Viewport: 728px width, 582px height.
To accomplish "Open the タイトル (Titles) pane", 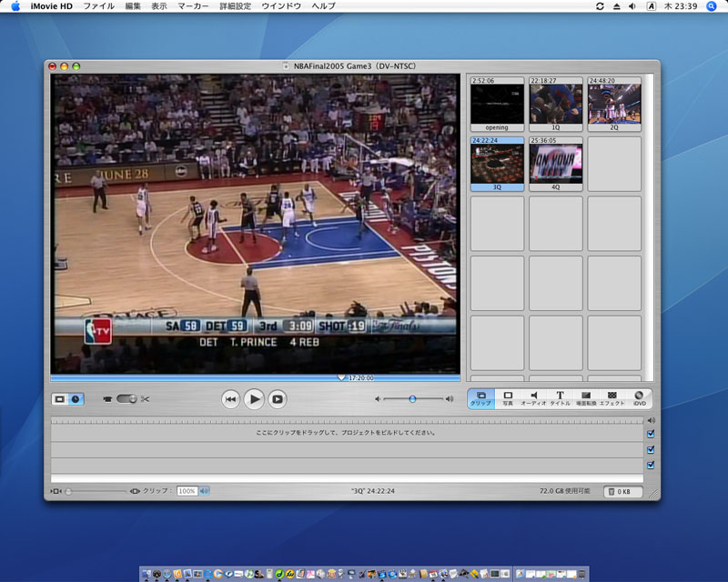I will [x=560, y=398].
